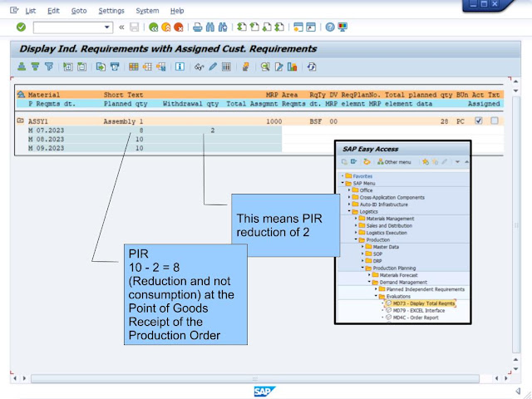This screenshot has width=532, height=399.
Task: Click the Save Layout icon
Action: tap(160, 66)
